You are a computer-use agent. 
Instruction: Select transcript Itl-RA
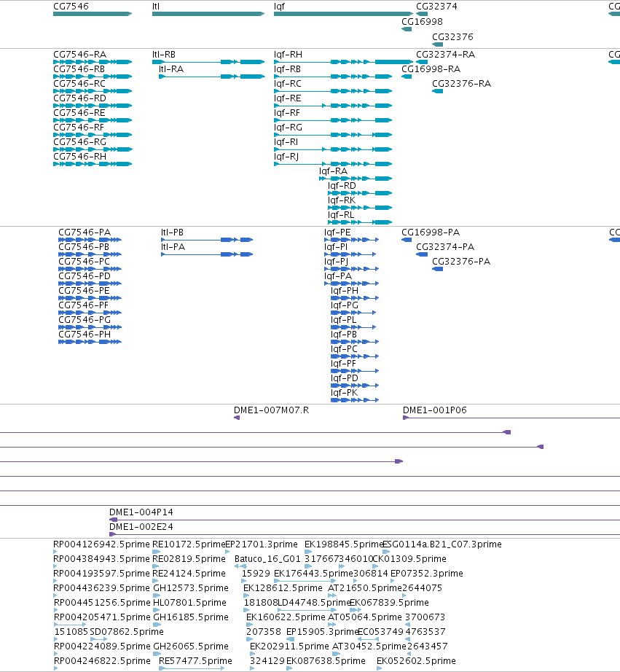point(212,77)
